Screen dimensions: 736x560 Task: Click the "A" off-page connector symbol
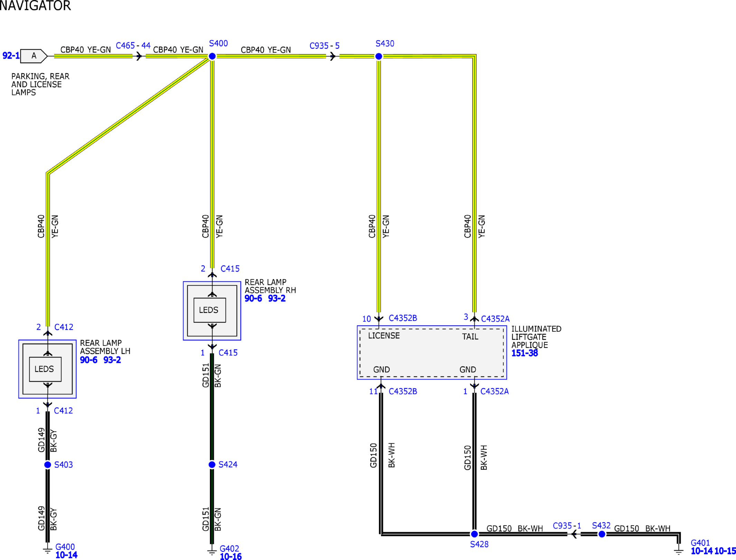tap(34, 56)
